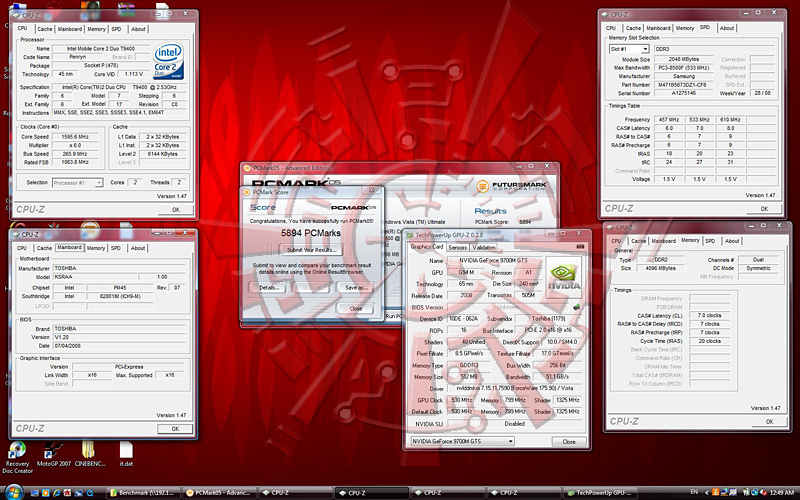The image size is (800, 500).
Task: Click the GPU-Z Device ID value 10DE - 062A
Action: pos(463,319)
